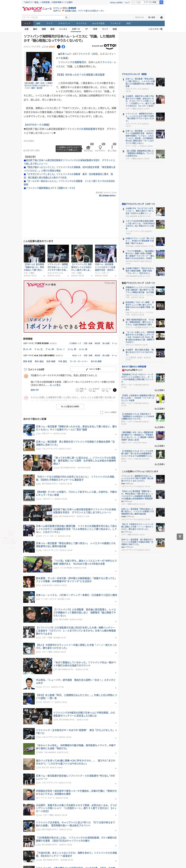Open the 鈴木 誠也 player link
186x868 pixels.
[x=39, y=362]
